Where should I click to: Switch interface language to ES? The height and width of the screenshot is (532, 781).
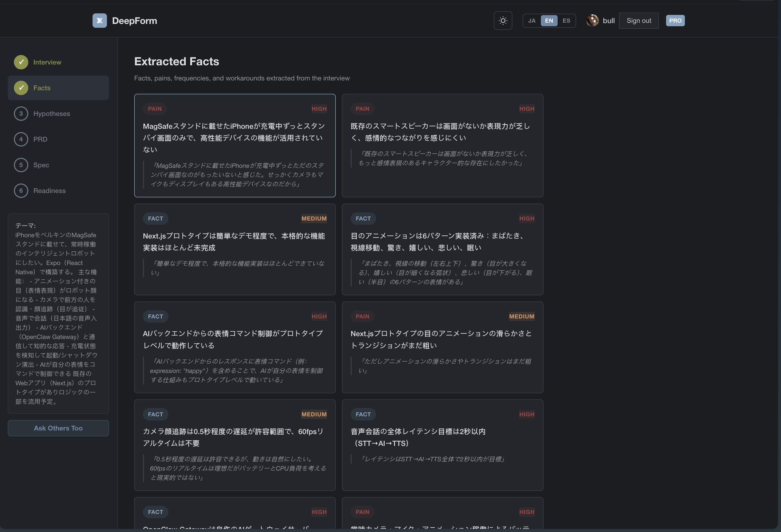pyautogui.click(x=566, y=21)
